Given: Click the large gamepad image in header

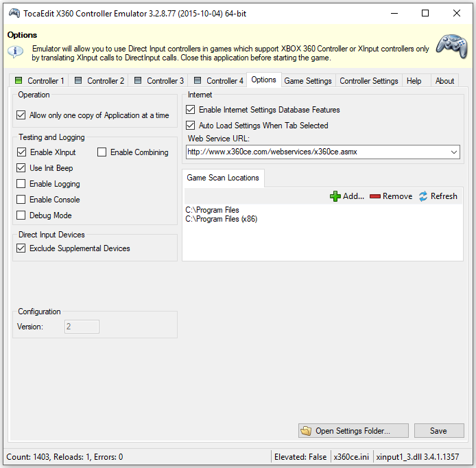Looking at the screenshot, I should tap(452, 47).
